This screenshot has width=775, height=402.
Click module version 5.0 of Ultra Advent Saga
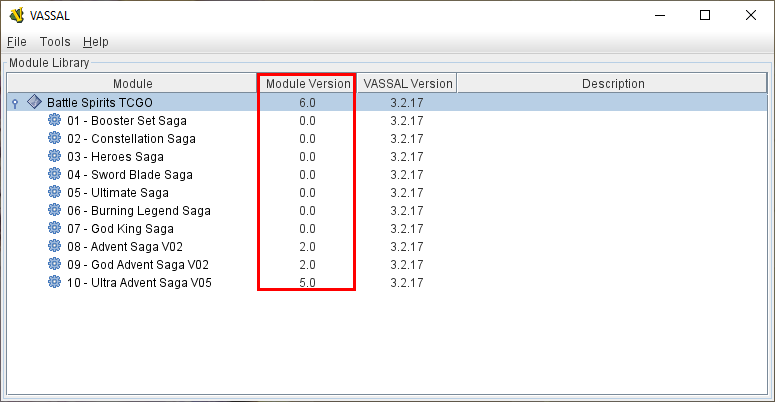coord(307,282)
